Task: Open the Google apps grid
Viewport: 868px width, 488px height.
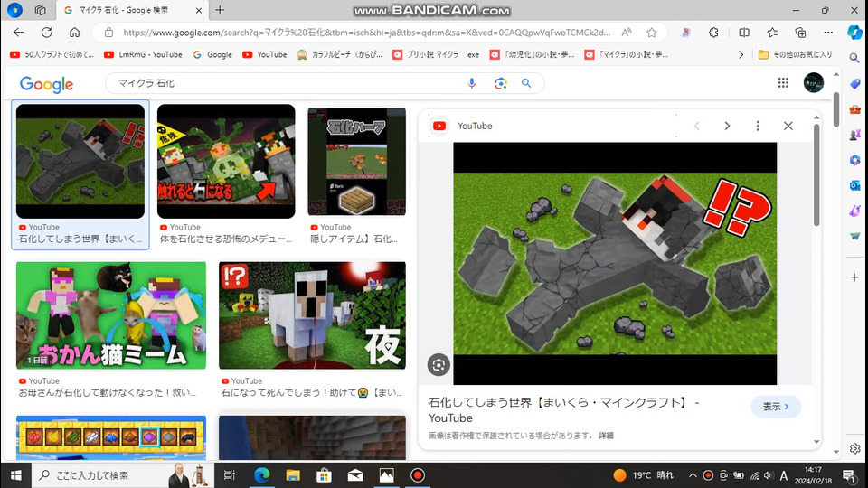Action: click(x=783, y=82)
